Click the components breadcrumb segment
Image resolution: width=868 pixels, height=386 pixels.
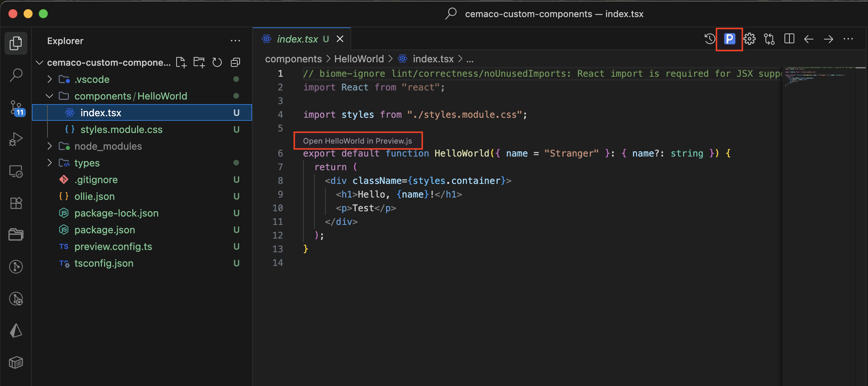click(x=293, y=59)
